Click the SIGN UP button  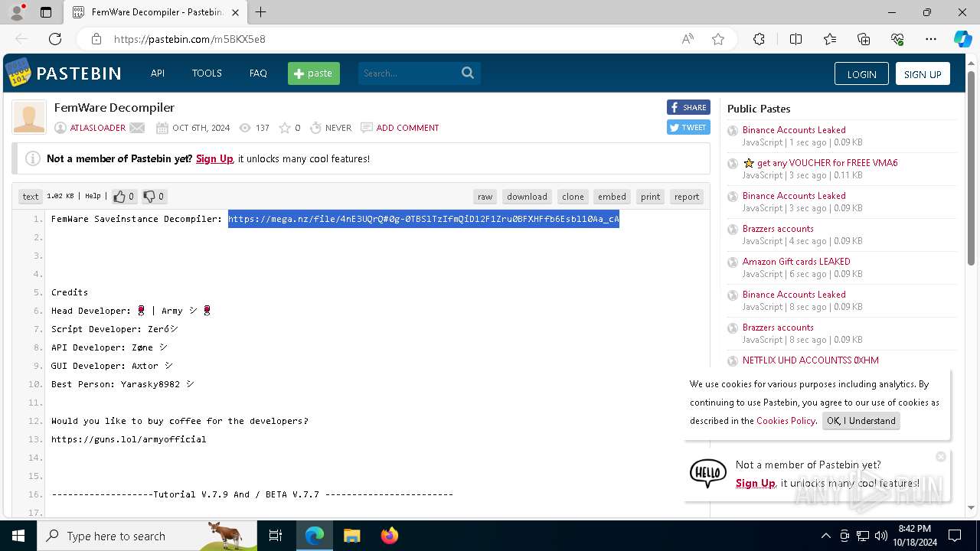pyautogui.click(x=923, y=74)
